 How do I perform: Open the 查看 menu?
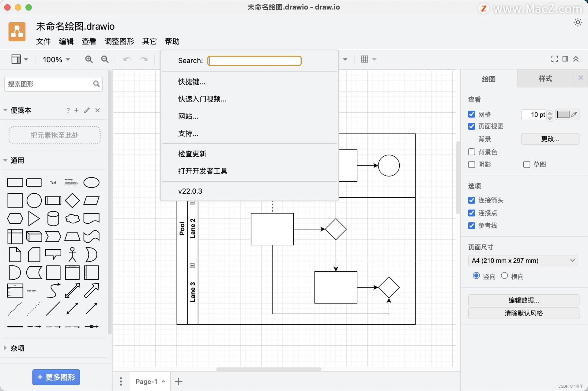(x=89, y=41)
